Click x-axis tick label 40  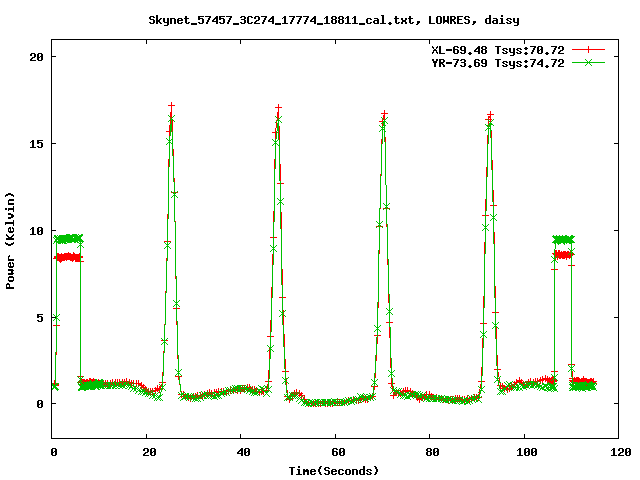pos(243,452)
